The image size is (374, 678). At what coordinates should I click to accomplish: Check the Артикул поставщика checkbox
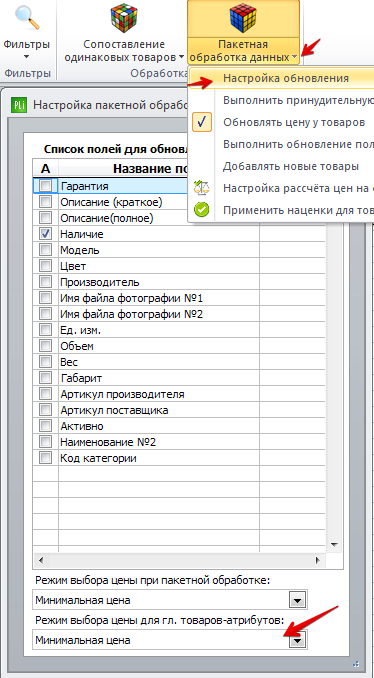(x=45, y=410)
